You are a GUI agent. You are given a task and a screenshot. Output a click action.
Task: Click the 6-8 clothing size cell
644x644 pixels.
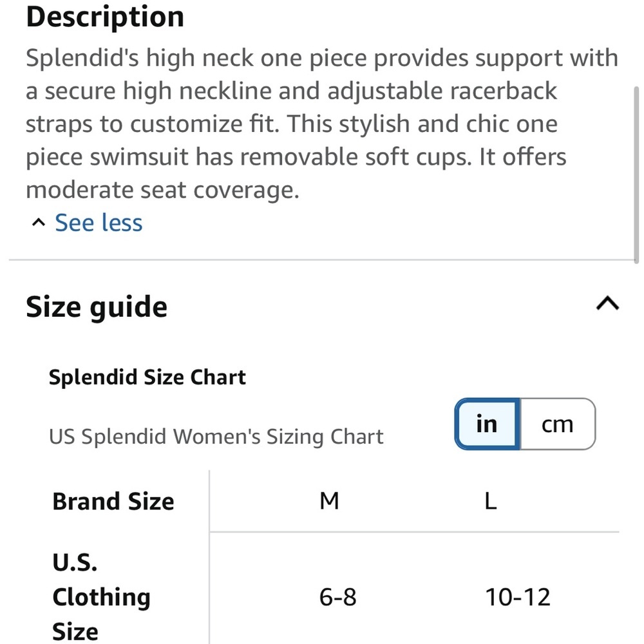337,597
